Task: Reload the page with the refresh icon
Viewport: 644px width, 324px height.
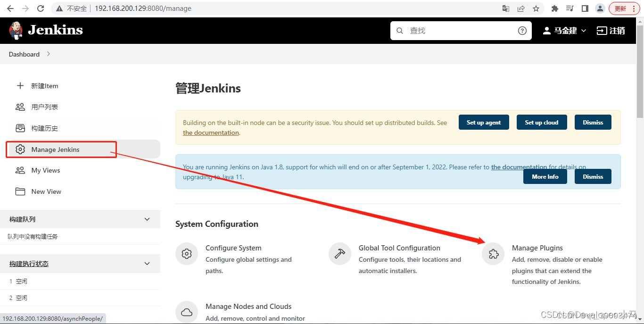Action: coord(41,8)
